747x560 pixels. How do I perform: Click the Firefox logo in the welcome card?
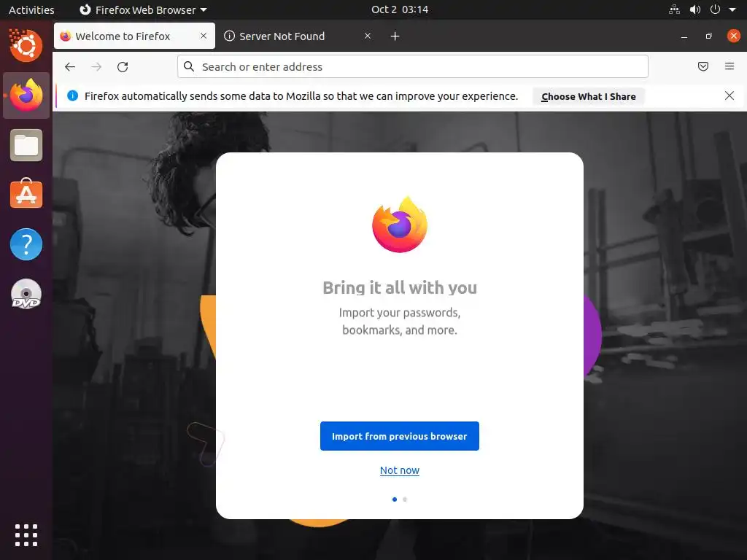click(400, 225)
